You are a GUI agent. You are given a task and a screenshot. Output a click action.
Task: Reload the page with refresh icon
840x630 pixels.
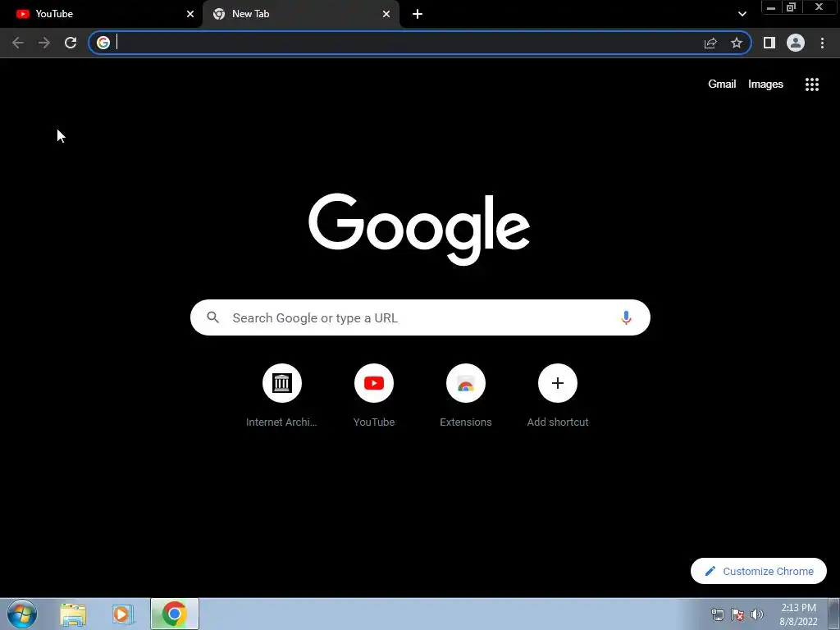[71, 43]
